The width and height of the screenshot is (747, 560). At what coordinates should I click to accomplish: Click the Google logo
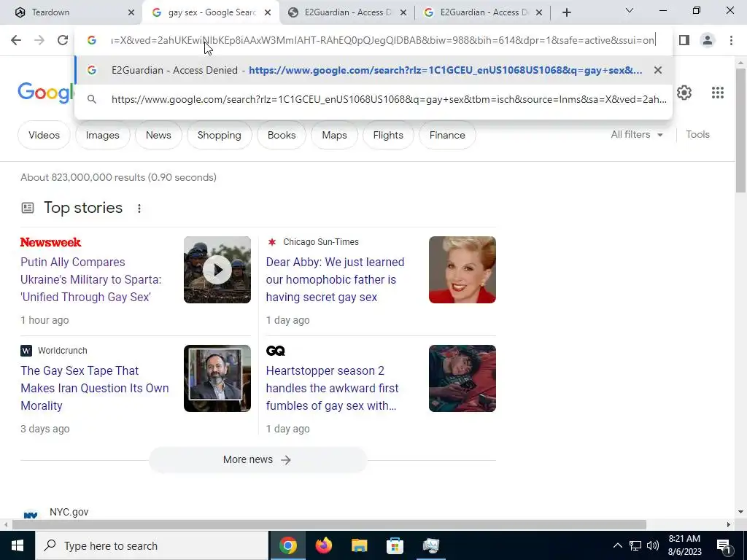(x=46, y=93)
